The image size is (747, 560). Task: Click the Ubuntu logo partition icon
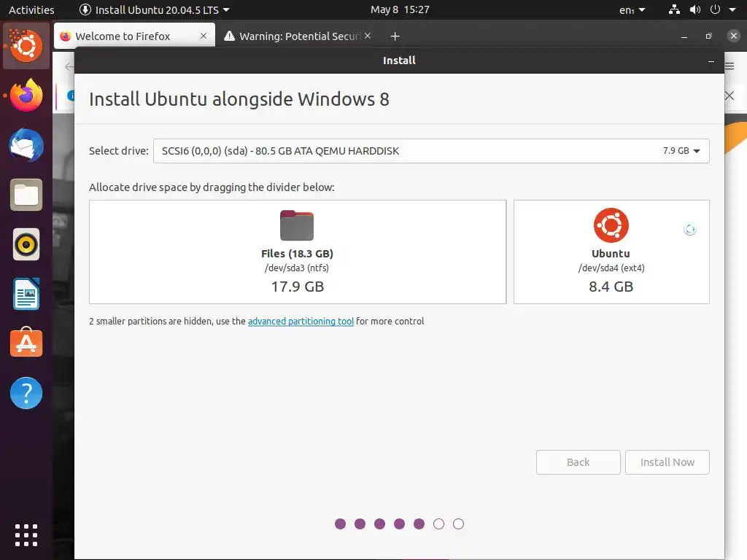(611, 225)
